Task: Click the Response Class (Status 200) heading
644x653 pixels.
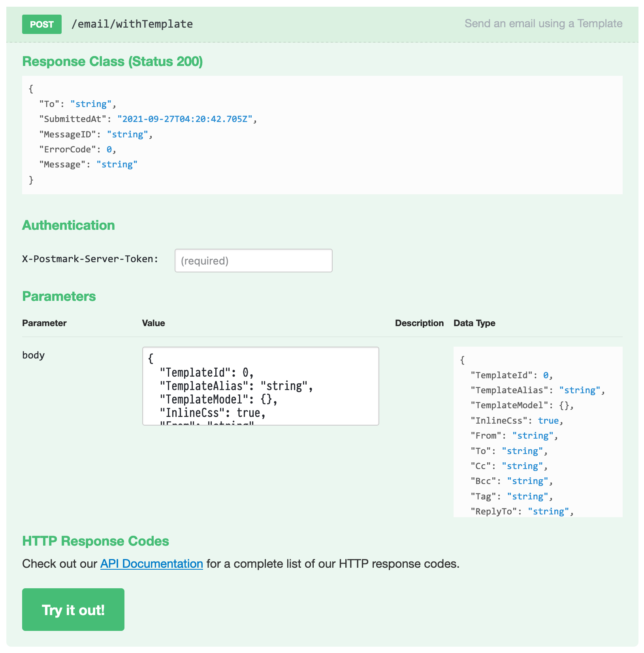Action: tap(113, 62)
